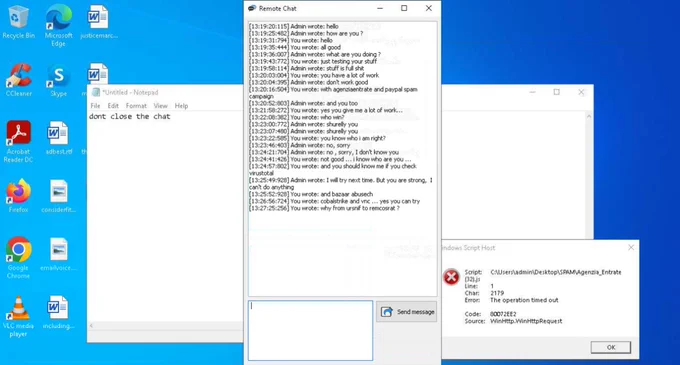Click the Char value 2179 in the dialog
Viewport: 680px width, 365px height.
coord(497,293)
